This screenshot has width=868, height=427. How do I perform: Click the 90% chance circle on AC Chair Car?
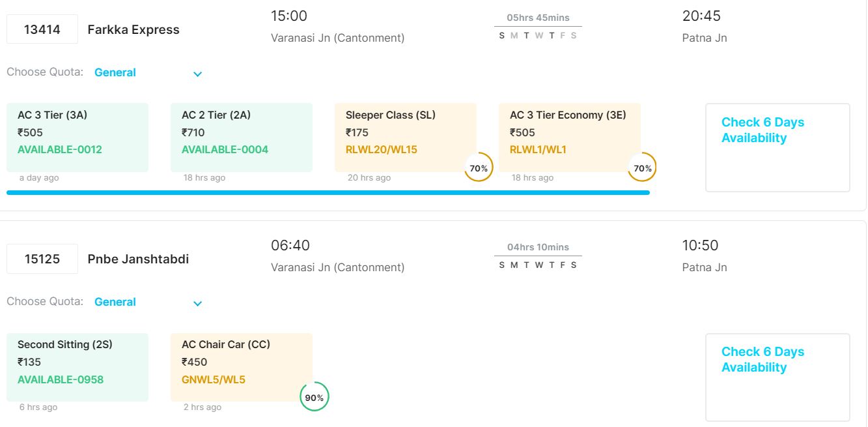click(x=315, y=397)
